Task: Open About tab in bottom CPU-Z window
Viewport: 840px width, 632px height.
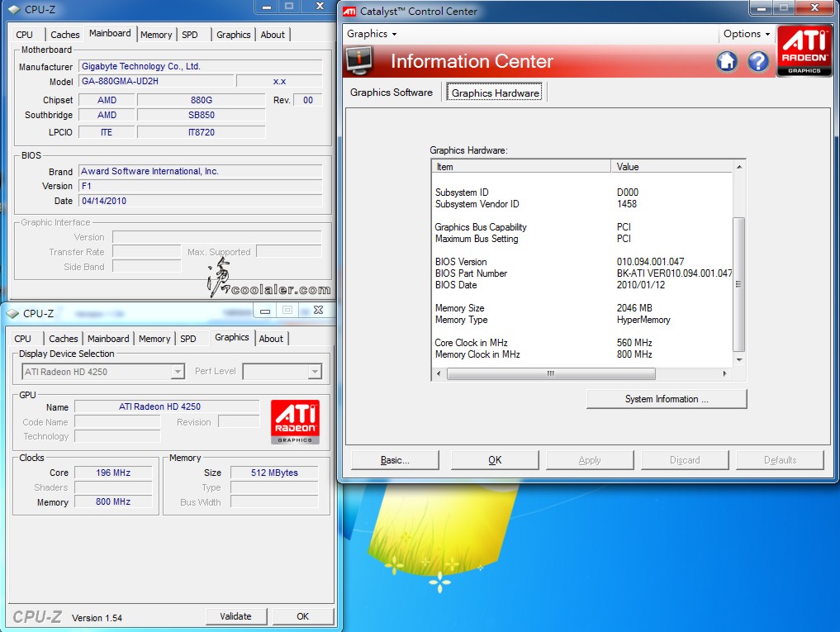Action: click(271, 339)
